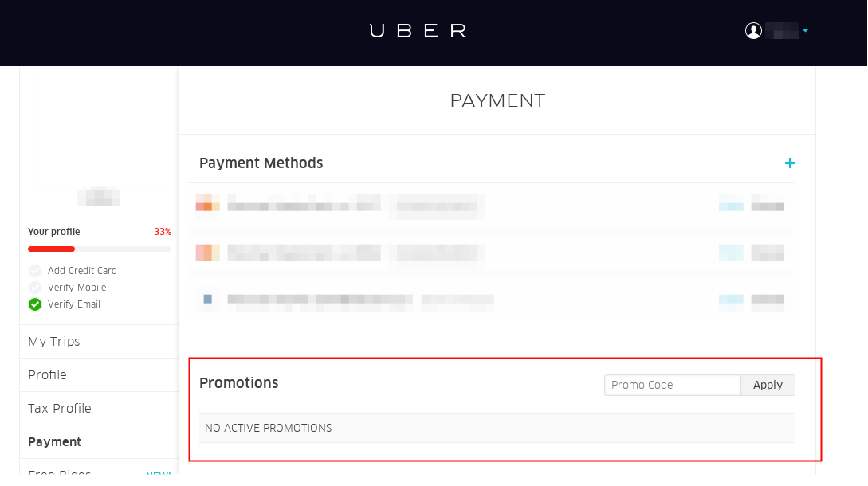The width and height of the screenshot is (868, 486).
Task: Focus the Promo Code input field
Action: click(x=672, y=385)
